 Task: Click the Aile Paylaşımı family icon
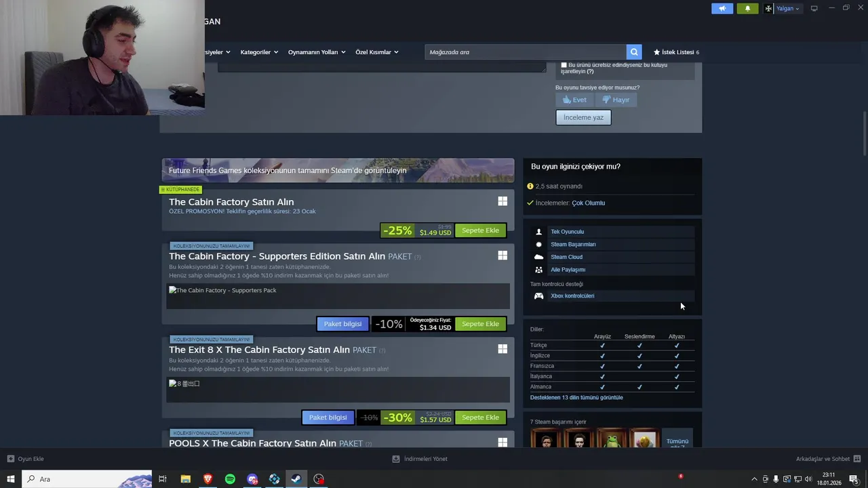[x=539, y=270]
